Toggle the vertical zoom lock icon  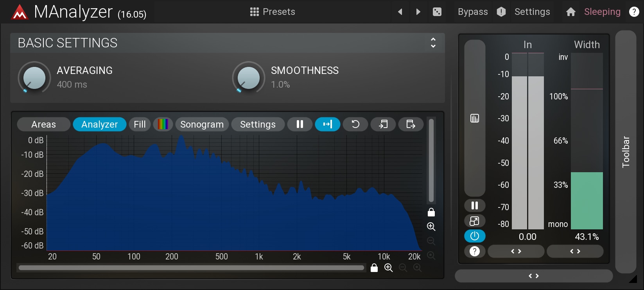(431, 212)
